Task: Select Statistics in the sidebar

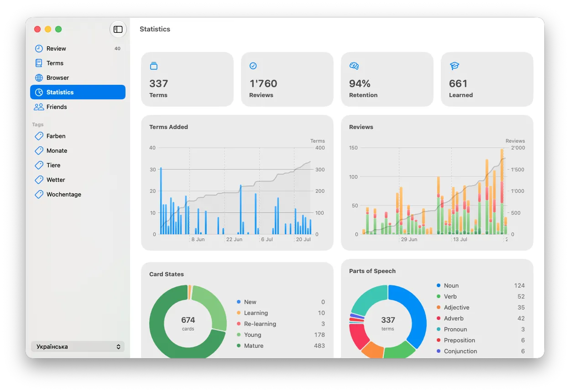Action: pyautogui.click(x=78, y=92)
